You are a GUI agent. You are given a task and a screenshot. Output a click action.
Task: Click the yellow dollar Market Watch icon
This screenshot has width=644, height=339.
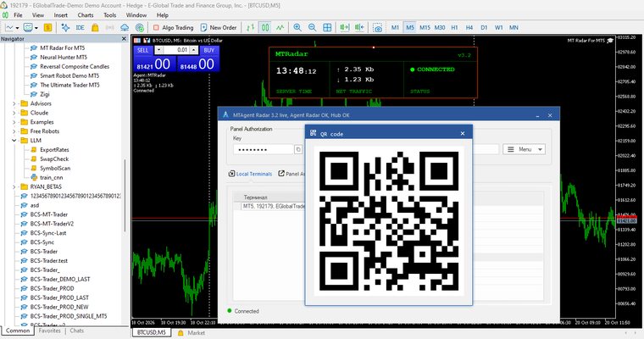pos(47,27)
